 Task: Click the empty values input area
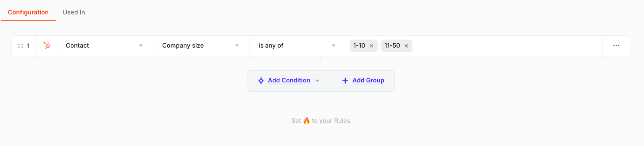point(507,46)
